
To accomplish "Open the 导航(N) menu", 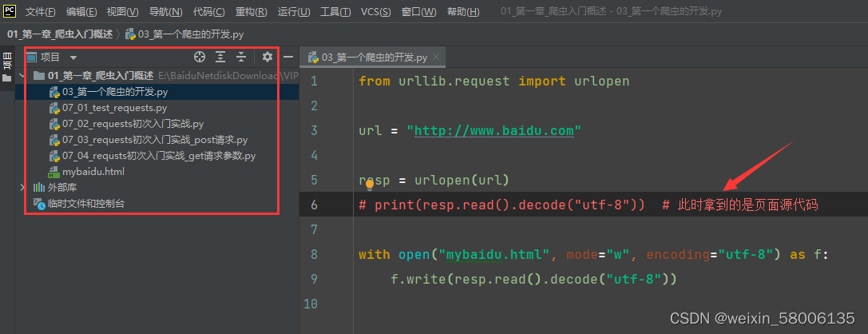I will (165, 12).
